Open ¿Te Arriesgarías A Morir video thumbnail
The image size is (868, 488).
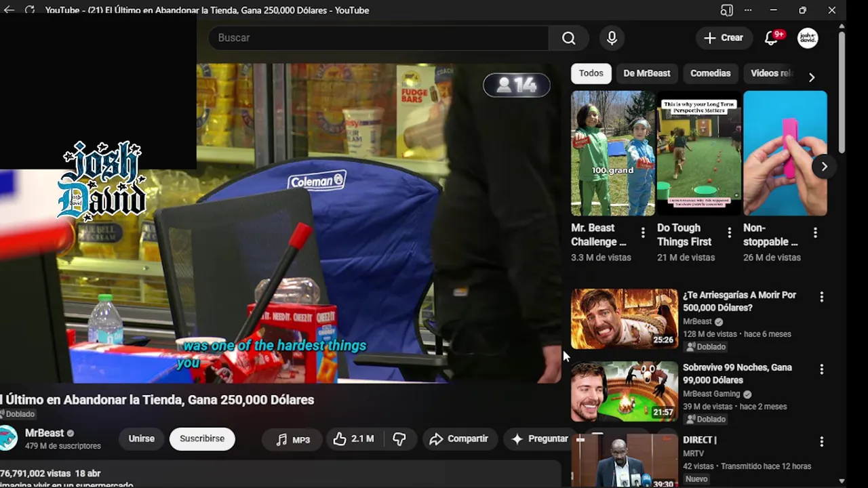[624, 319]
